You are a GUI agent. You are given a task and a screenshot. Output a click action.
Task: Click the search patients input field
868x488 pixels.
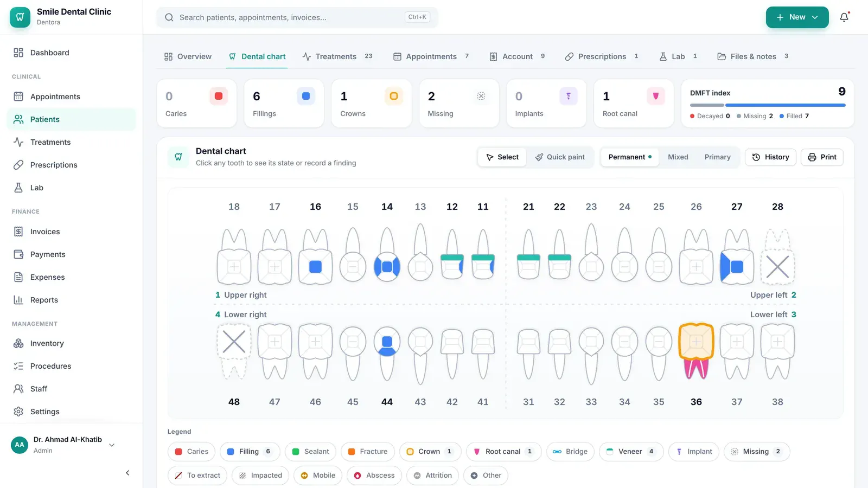(297, 17)
